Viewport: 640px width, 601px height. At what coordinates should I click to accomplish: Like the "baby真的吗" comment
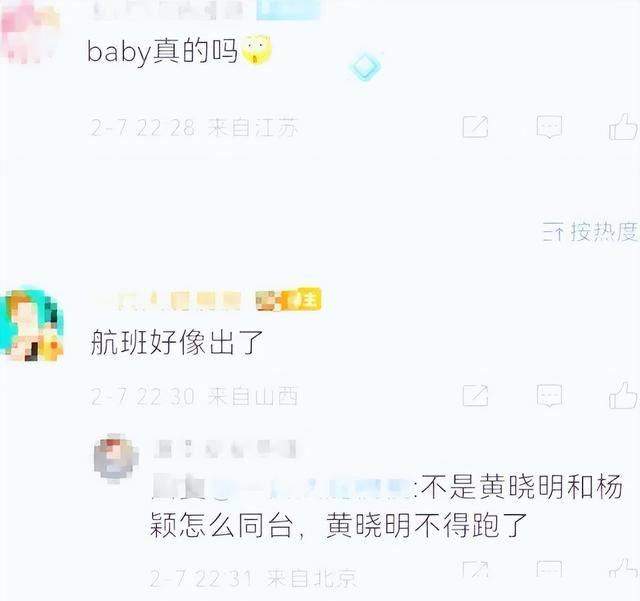coord(623,127)
